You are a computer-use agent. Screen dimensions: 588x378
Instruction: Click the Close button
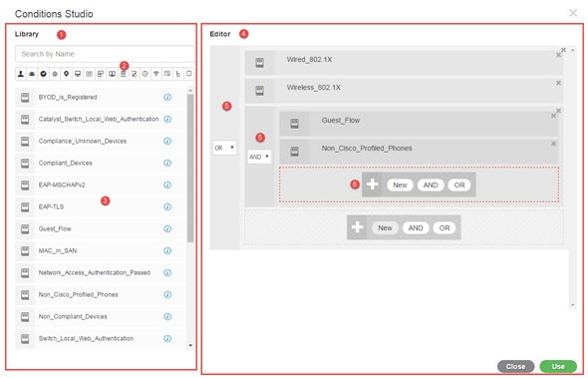[515, 366]
